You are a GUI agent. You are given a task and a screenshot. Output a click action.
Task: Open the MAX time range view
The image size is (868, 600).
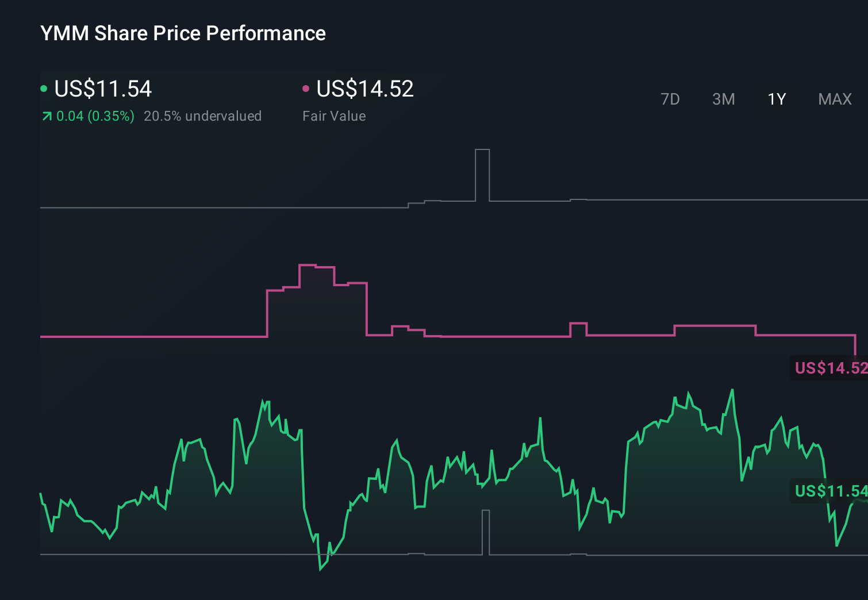pyautogui.click(x=834, y=99)
